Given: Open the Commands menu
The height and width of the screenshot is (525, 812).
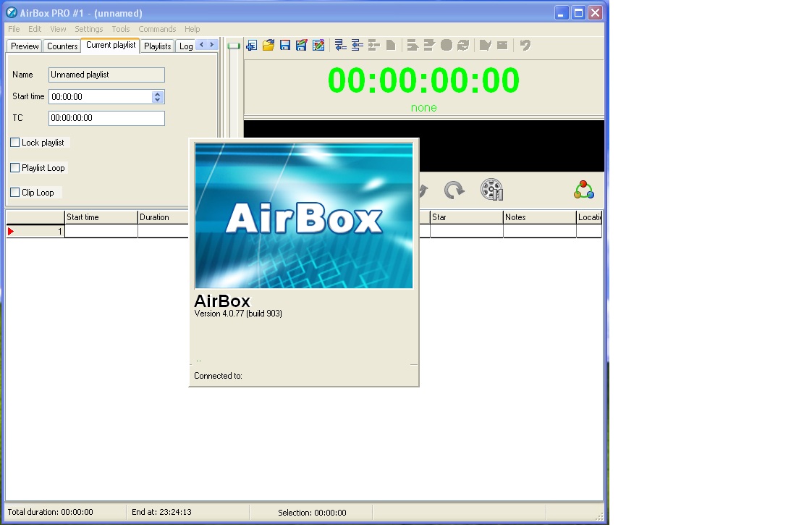Looking at the screenshot, I should coord(157,29).
